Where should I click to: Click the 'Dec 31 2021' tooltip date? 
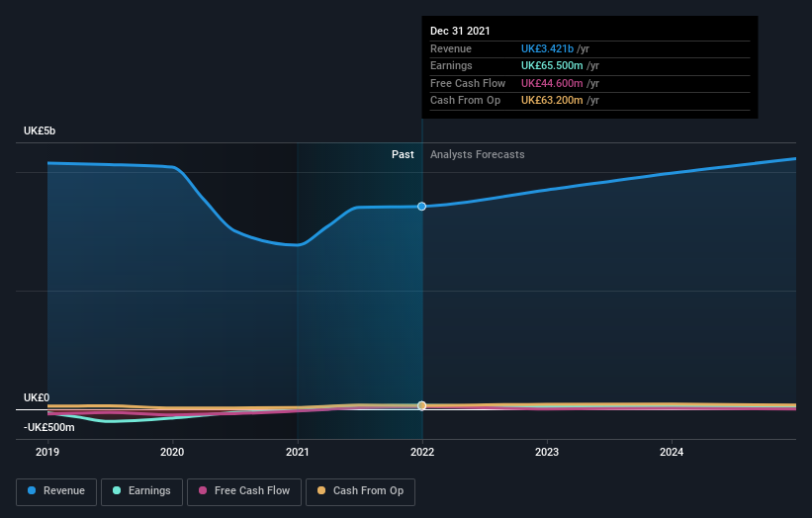tap(460, 31)
